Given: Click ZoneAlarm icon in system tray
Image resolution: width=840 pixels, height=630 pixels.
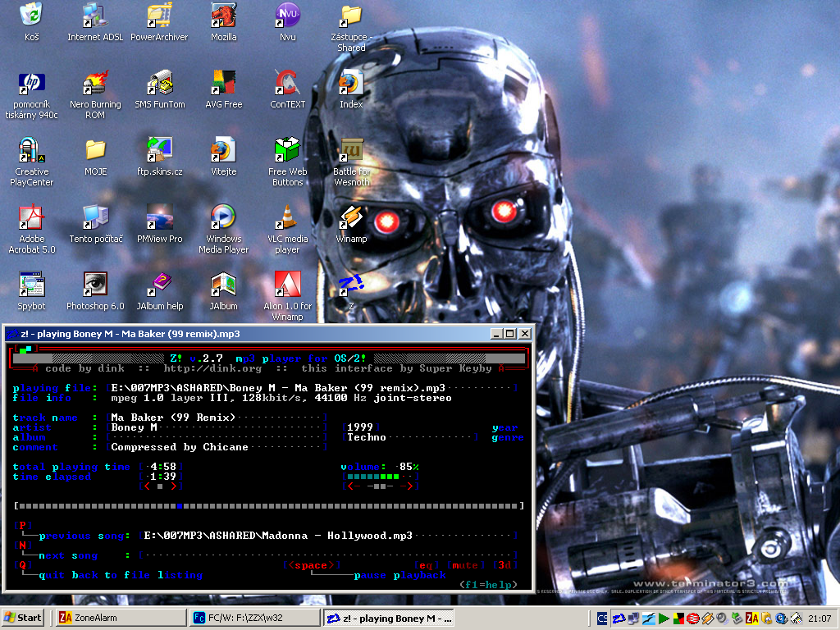Looking at the screenshot, I should (x=751, y=619).
